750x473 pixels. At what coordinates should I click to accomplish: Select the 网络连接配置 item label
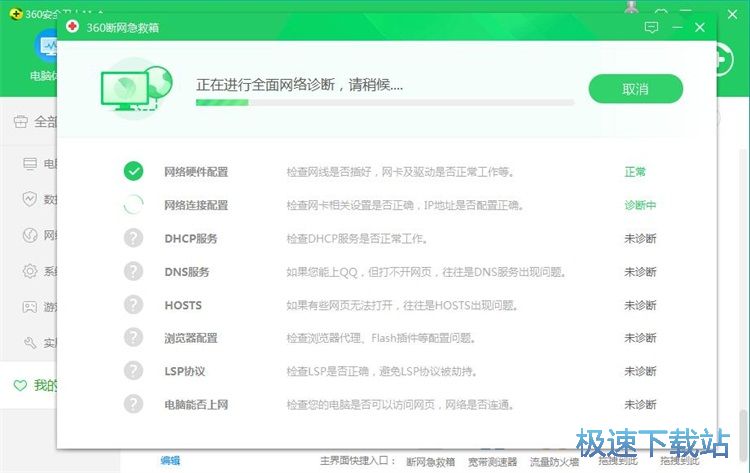pos(196,205)
